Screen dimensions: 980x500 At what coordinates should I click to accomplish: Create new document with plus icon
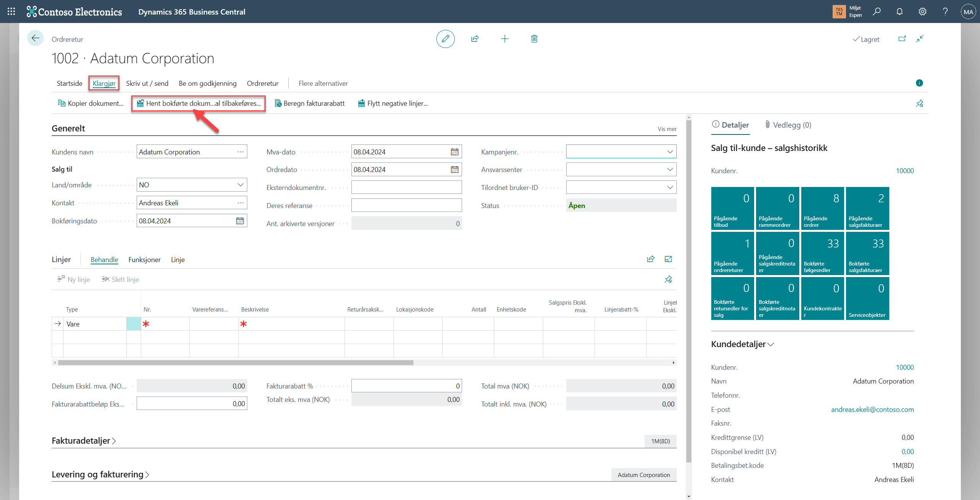505,39
